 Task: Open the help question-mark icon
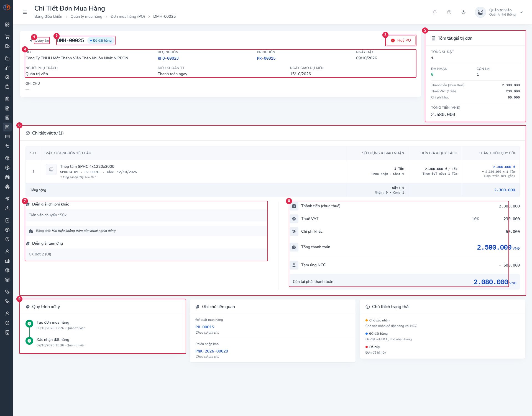pos(449,12)
